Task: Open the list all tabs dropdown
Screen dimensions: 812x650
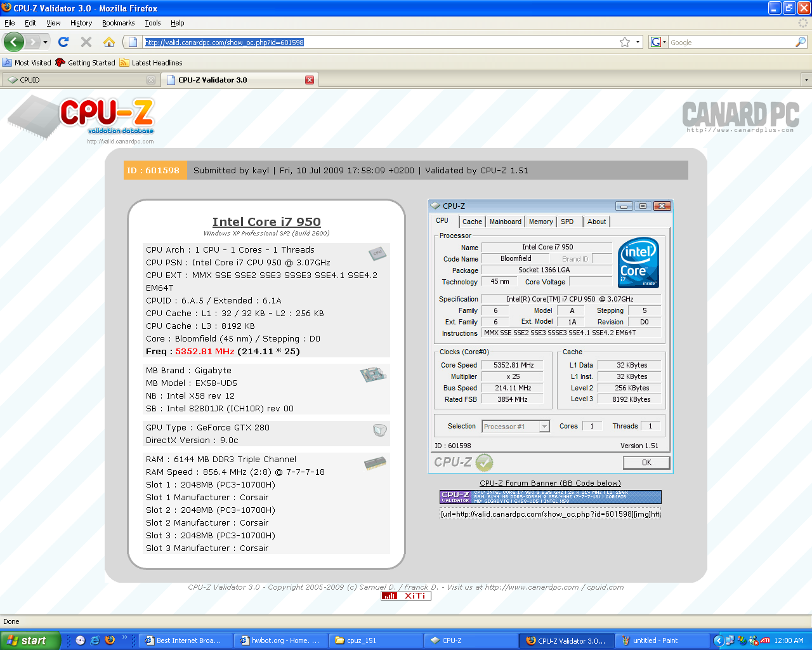Action: point(806,80)
